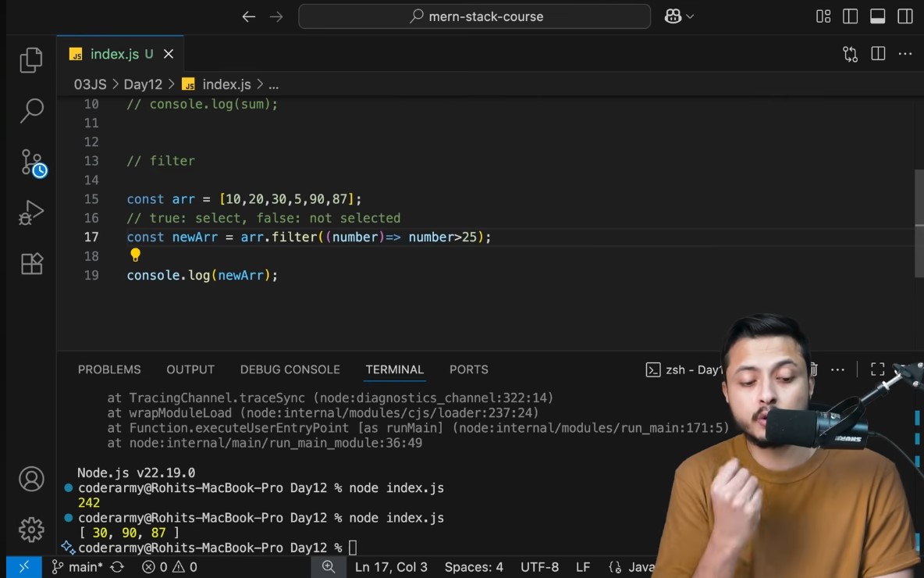Click terminal output '[ 30, 90, 87 ]'
Image resolution: width=924 pixels, height=578 pixels.
click(x=129, y=533)
